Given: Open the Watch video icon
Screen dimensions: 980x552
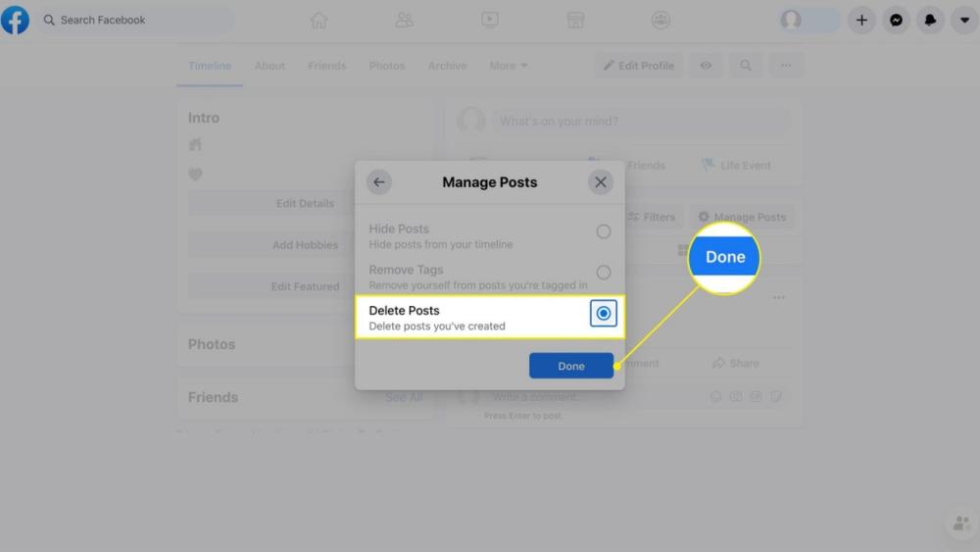Looking at the screenshot, I should (490, 20).
